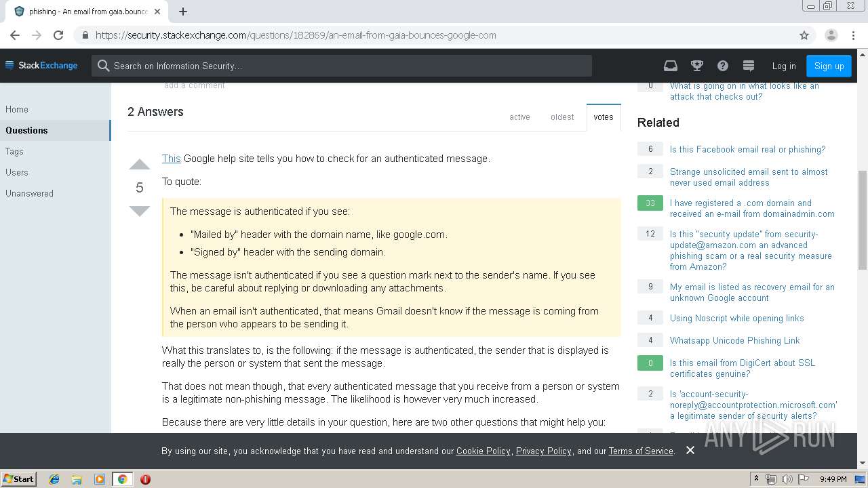
Task: Open the Action Center flag icon
Action: (x=803, y=479)
